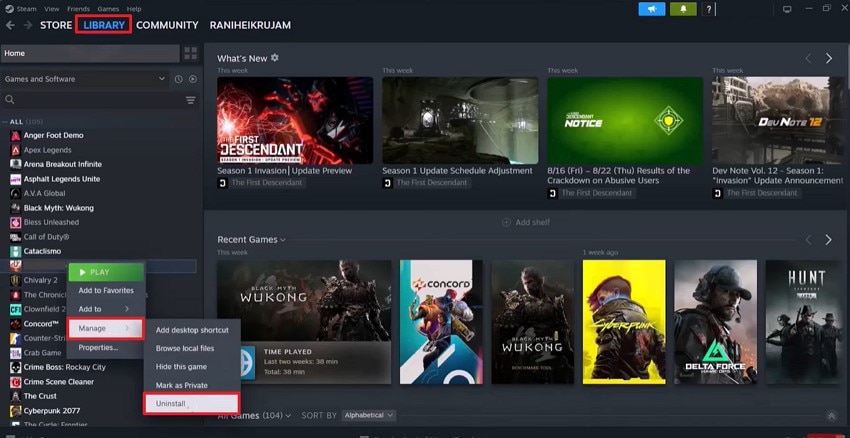
Task: Open the Help menu
Action: (x=134, y=9)
